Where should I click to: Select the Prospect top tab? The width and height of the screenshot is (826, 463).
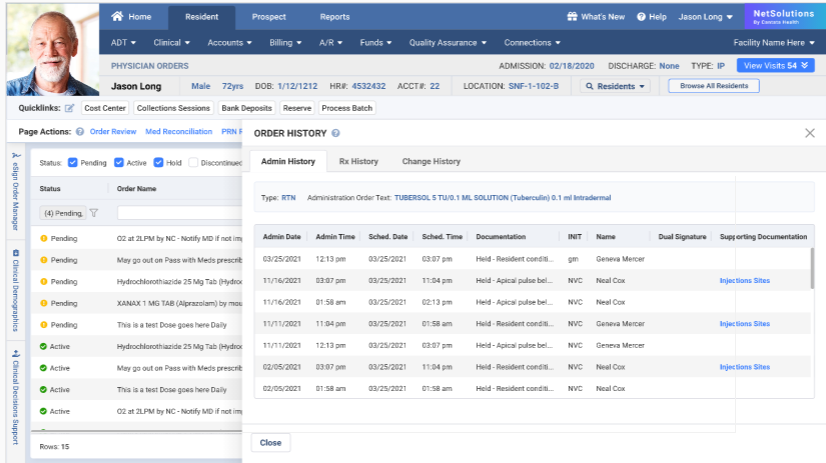tap(269, 17)
